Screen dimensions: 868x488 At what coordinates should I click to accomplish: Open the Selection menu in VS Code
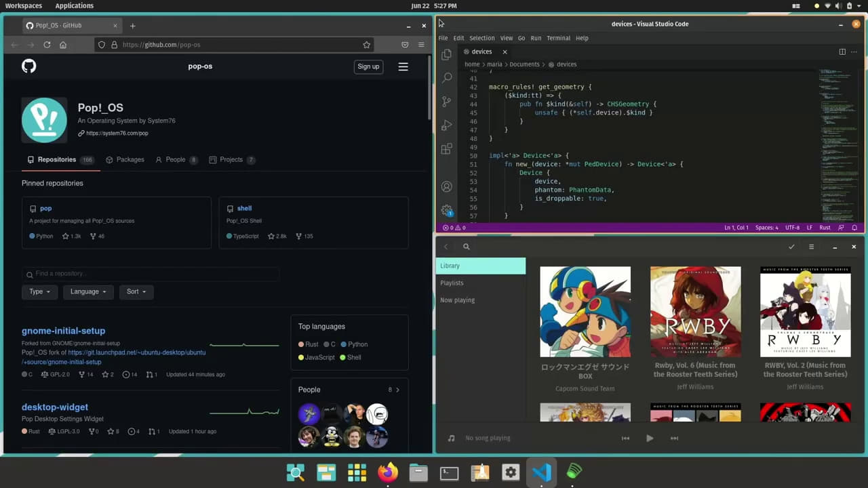481,38
